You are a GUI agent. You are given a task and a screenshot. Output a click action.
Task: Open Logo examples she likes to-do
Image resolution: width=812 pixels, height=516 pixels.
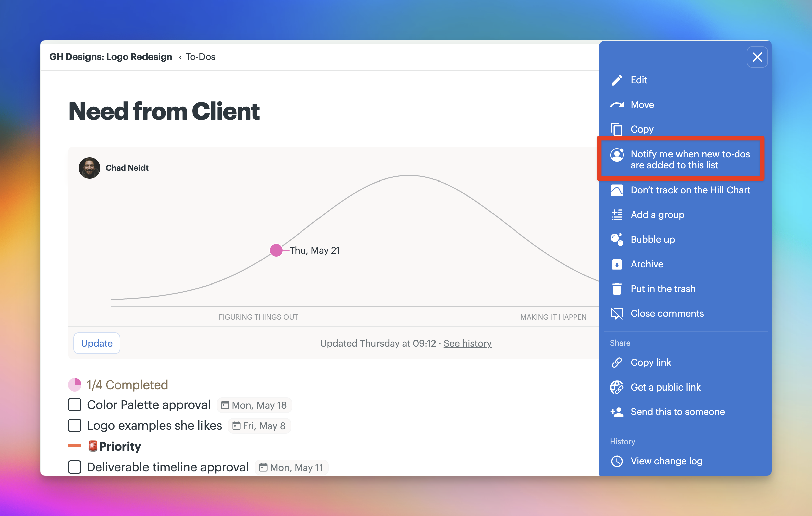coord(154,425)
